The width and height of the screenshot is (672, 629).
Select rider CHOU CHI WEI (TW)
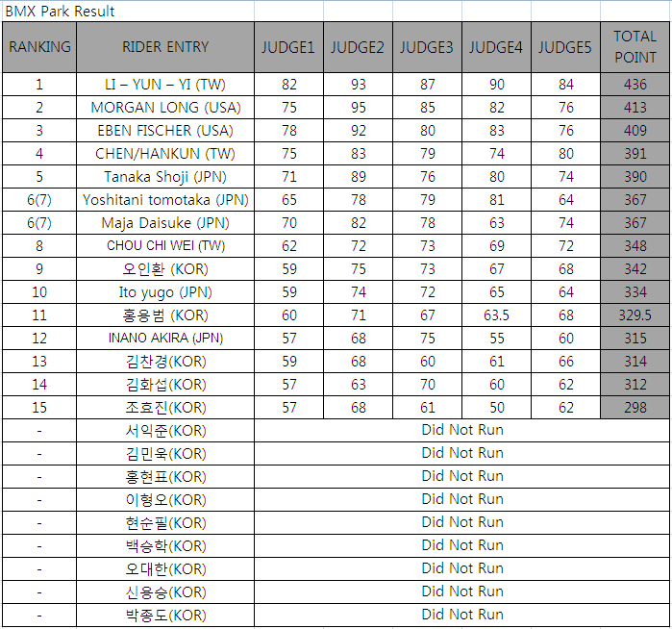(x=165, y=246)
